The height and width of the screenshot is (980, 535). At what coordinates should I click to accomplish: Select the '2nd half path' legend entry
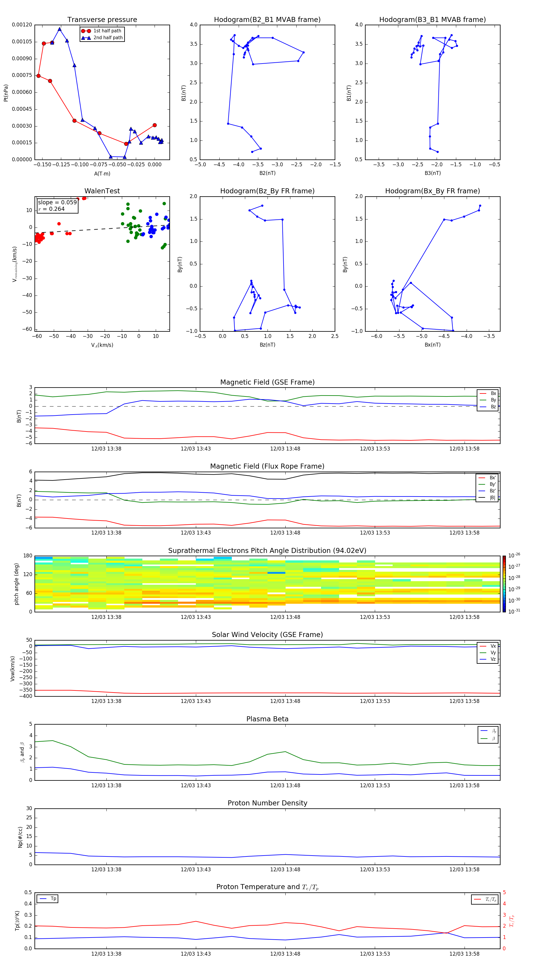(102, 38)
